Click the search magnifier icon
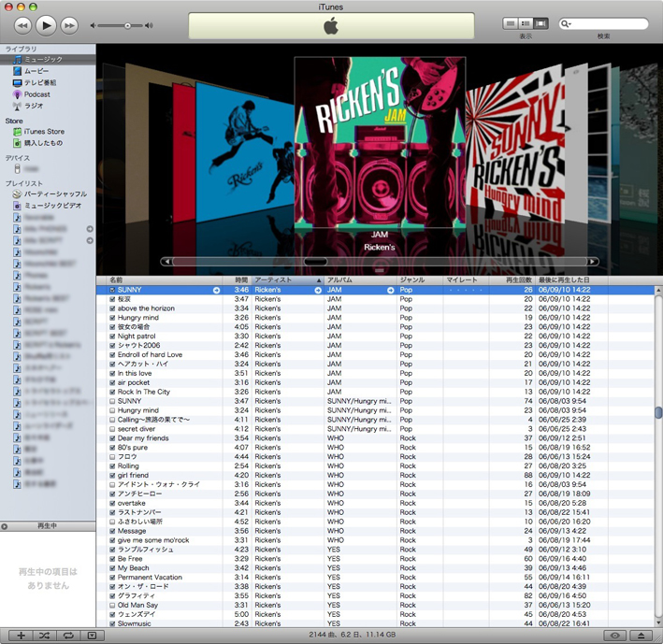Screen dimensions: 663x644 [564, 24]
